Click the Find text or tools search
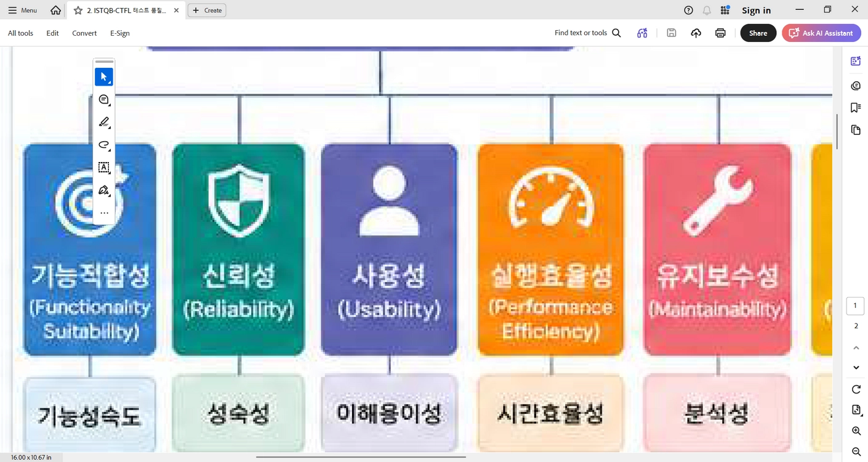This screenshot has height=462, width=868. pos(588,33)
